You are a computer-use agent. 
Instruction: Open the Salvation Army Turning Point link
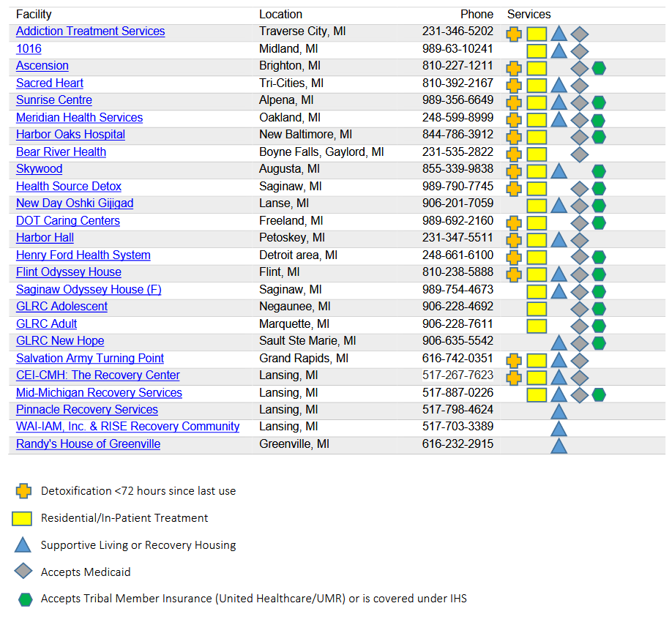coord(90,358)
